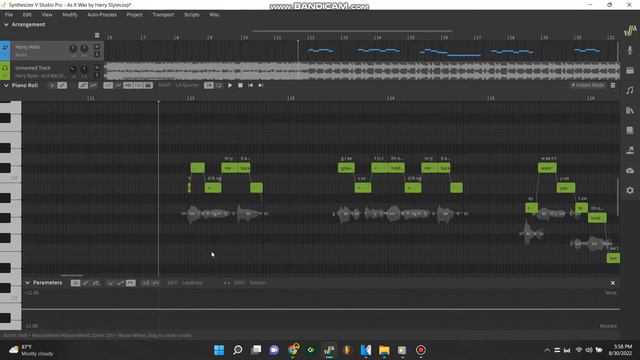The height and width of the screenshot is (360, 640).
Task: Open the Settings gear panel
Action: [630, 190]
